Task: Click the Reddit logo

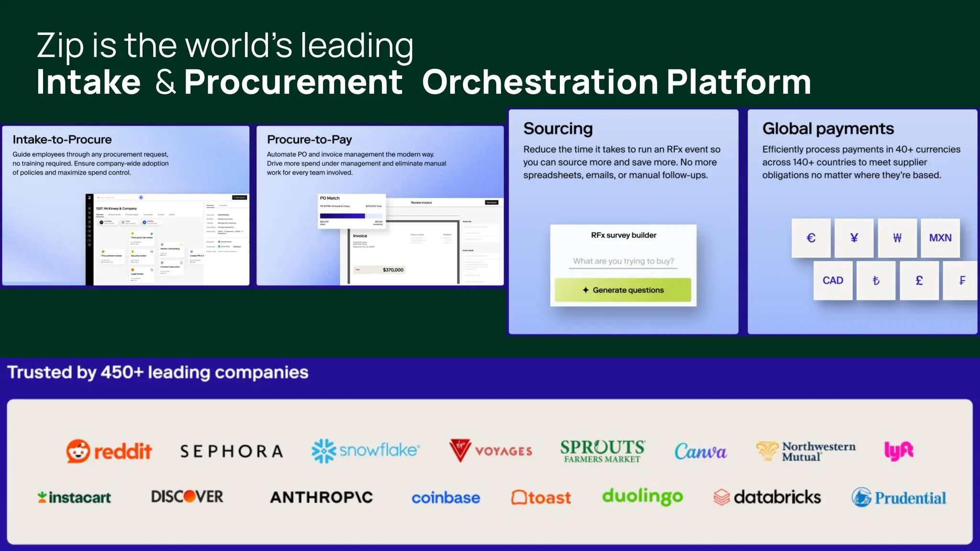Action: pos(109,451)
